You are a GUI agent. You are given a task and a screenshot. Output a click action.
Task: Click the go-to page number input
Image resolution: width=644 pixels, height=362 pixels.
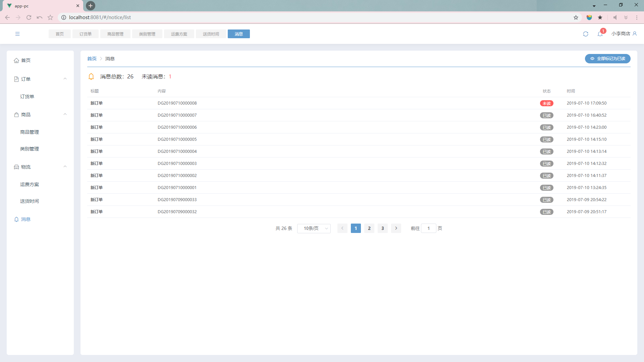(x=428, y=228)
